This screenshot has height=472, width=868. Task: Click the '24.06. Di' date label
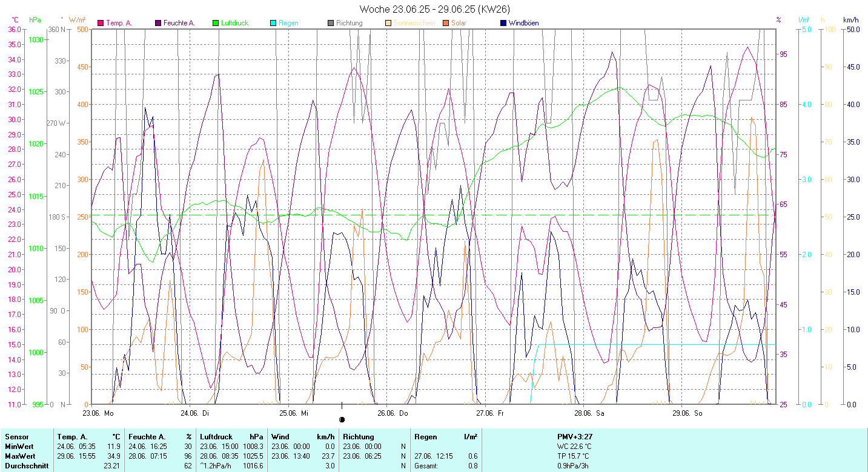tap(194, 413)
